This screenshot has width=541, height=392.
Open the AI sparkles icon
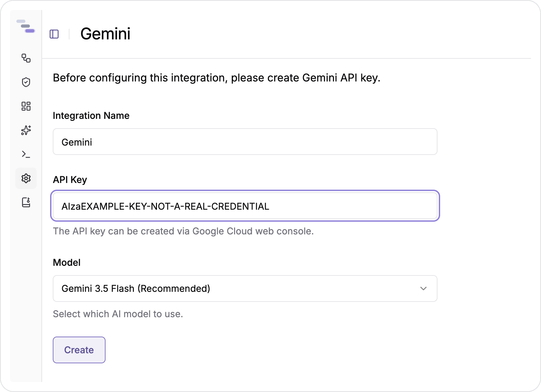(x=26, y=130)
